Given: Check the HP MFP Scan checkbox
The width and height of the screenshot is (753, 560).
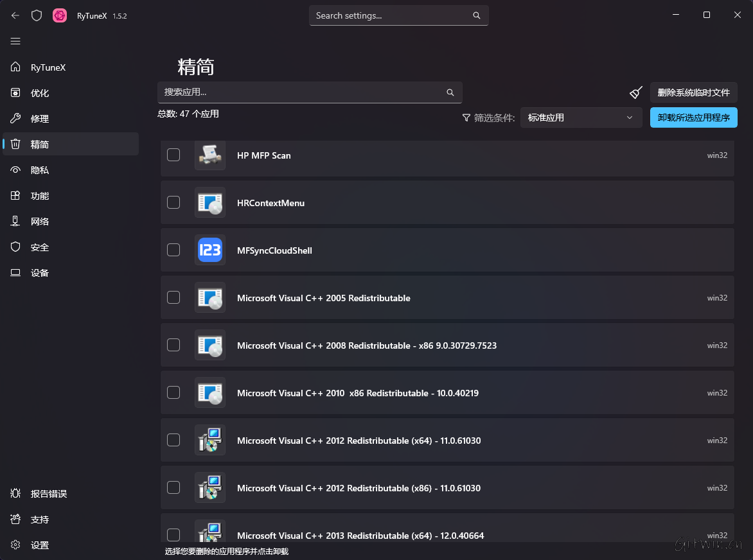Looking at the screenshot, I should 173,155.
